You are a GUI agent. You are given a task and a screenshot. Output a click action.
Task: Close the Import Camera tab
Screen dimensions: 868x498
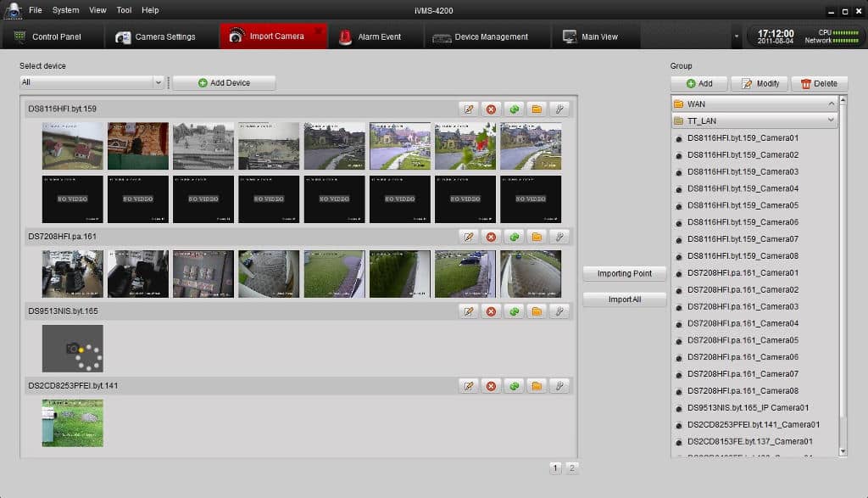319,31
